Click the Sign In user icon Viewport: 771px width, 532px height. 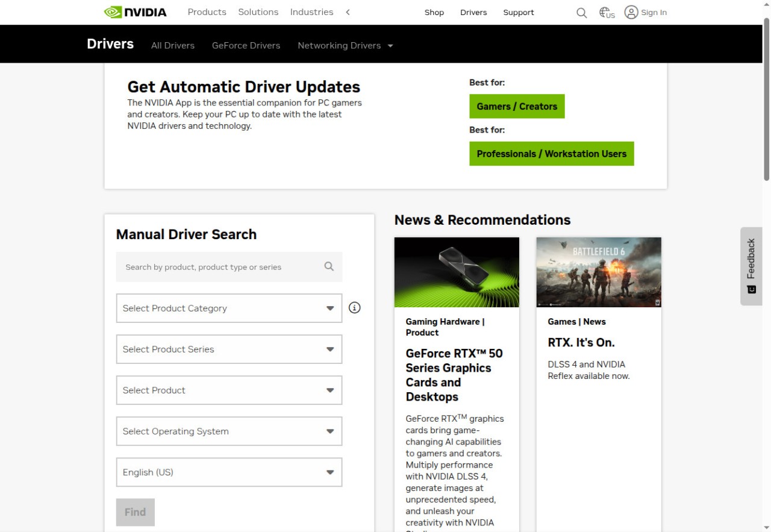[x=631, y=12]
